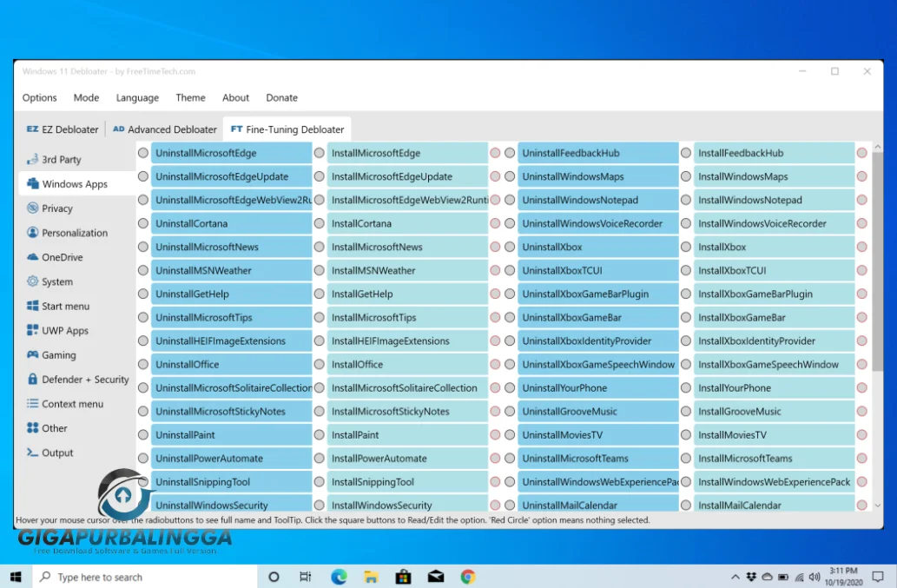
Task: Select the UninstallPowerAutomate radio button
Action: 143,458
